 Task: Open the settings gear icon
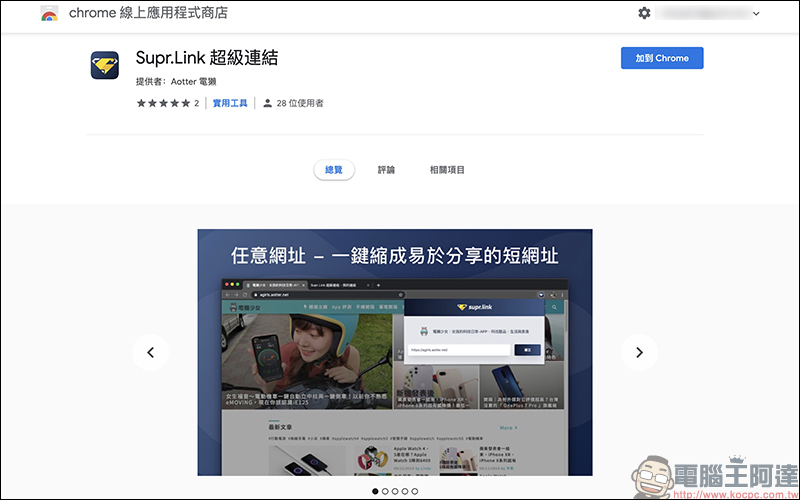(644, 13)
